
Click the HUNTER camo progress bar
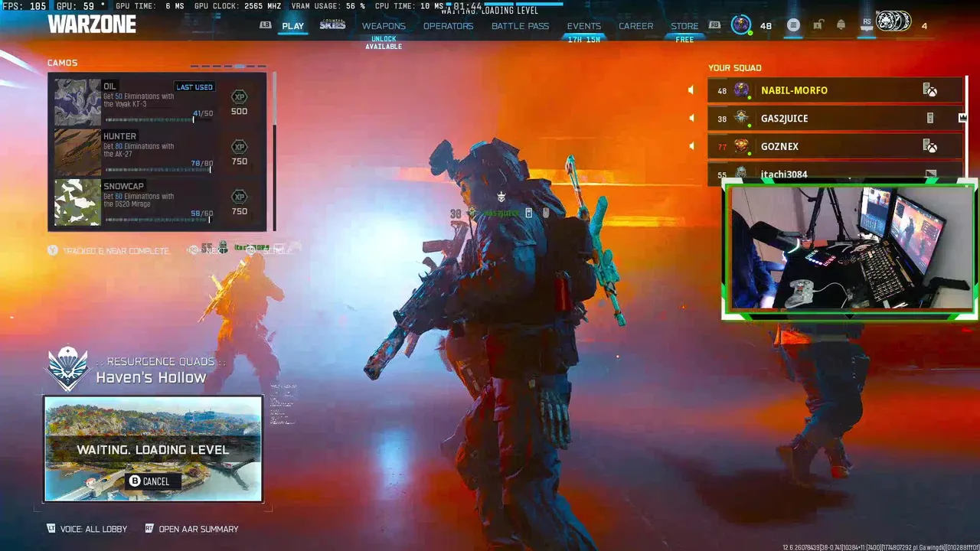pos(158,169)
